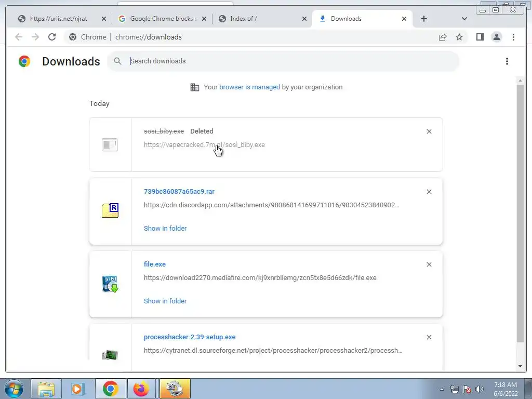Click the scrollbar down arrow
Image resolution: width=532 pixels, height=399 pixels.
(x=520, y=366)
